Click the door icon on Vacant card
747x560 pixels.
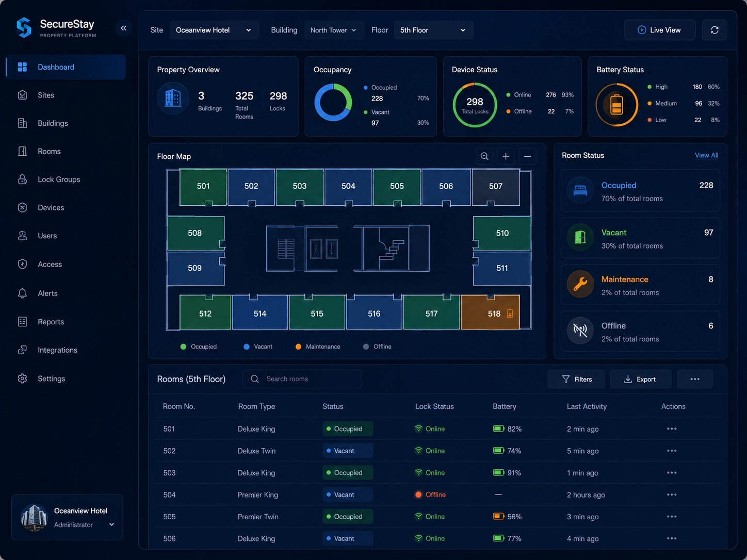click(580, 237)
